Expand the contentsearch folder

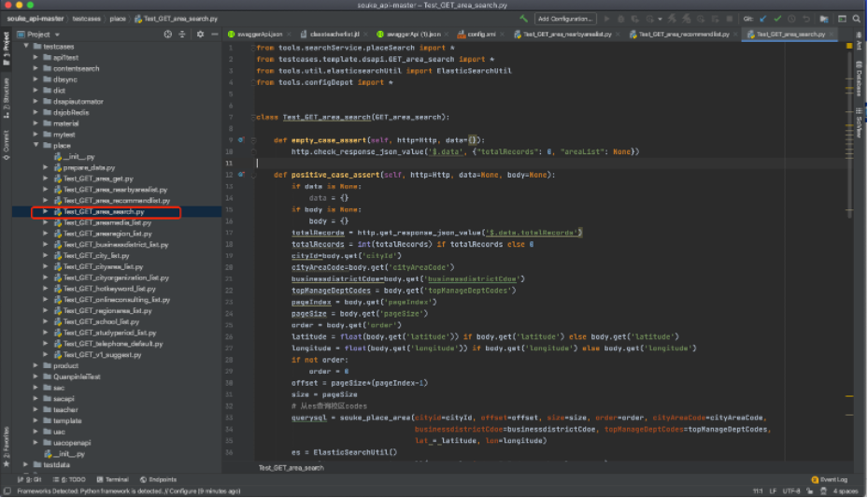36,68
